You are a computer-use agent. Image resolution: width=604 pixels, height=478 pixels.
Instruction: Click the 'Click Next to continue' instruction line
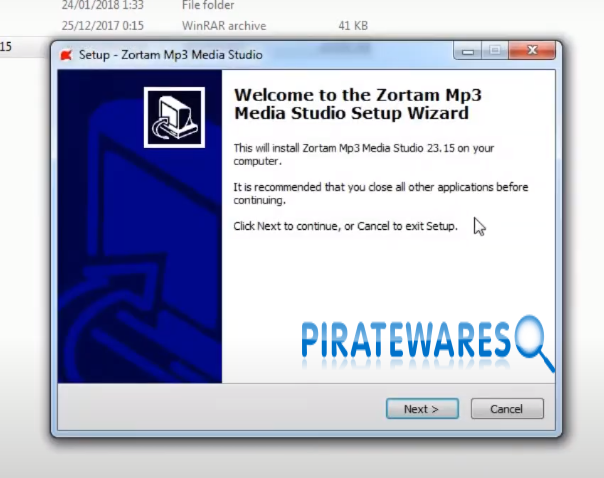pyautogui.click(x=345, y=226)
